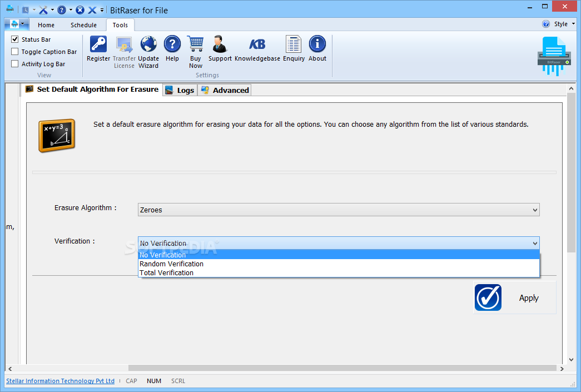Click the title bar help question icon
Screen dimensions: 581x392
tap(62, 10)
